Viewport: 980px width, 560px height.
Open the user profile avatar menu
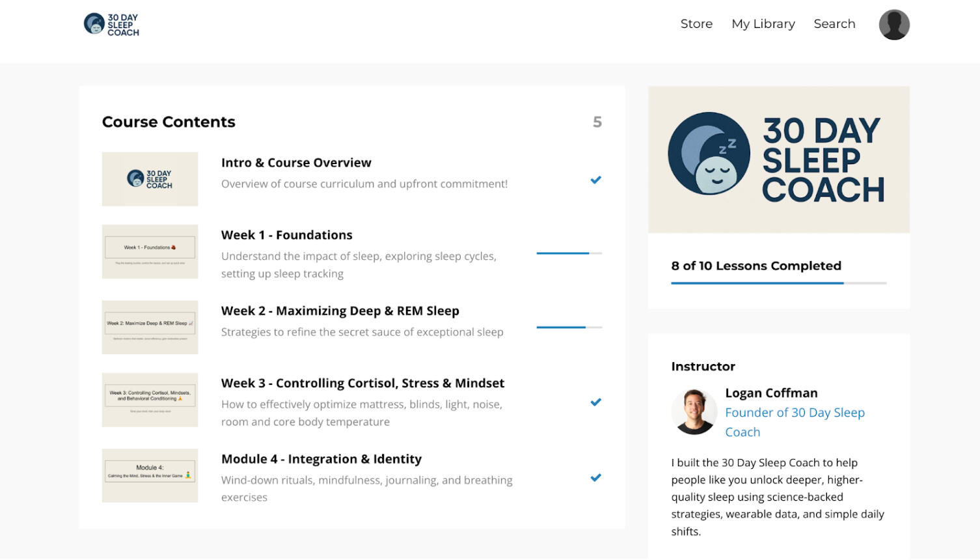pos(894,25)
